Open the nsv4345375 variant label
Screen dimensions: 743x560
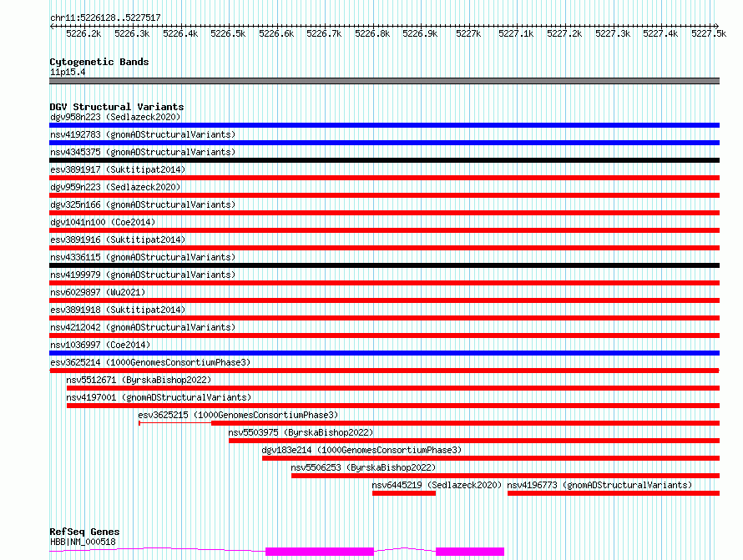[143, 152]
